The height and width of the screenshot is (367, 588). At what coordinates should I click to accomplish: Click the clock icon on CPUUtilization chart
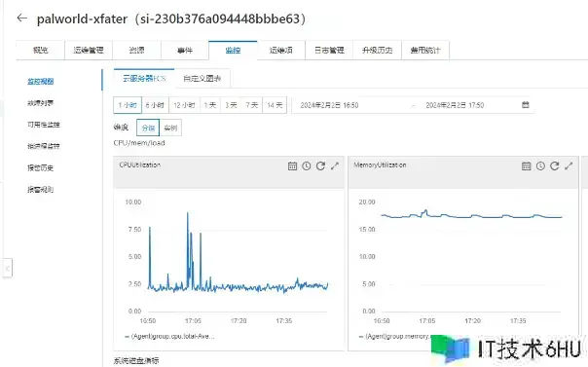click(x=307, y=165)
